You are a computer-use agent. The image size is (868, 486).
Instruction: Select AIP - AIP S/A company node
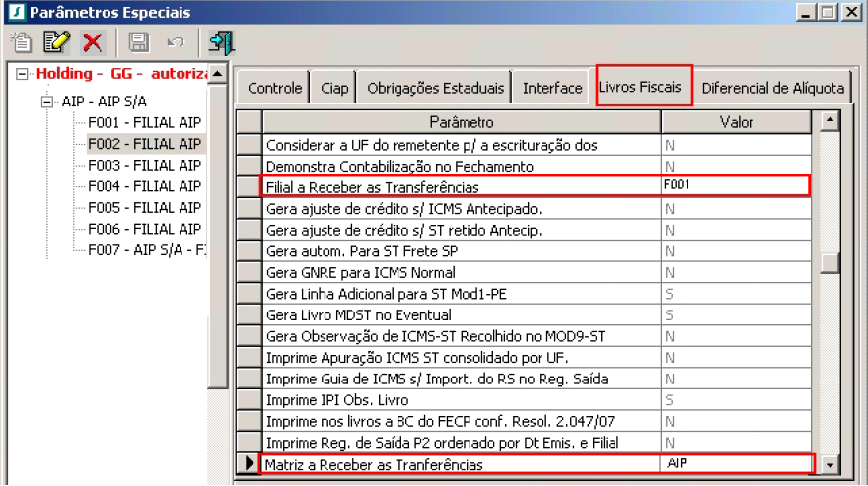(104, 102)
